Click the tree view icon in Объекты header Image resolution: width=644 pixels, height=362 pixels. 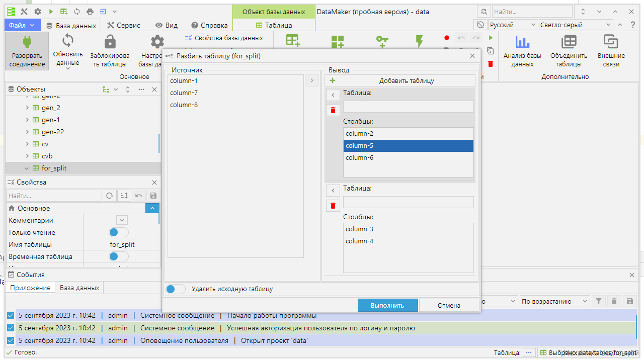pos(105,89)
